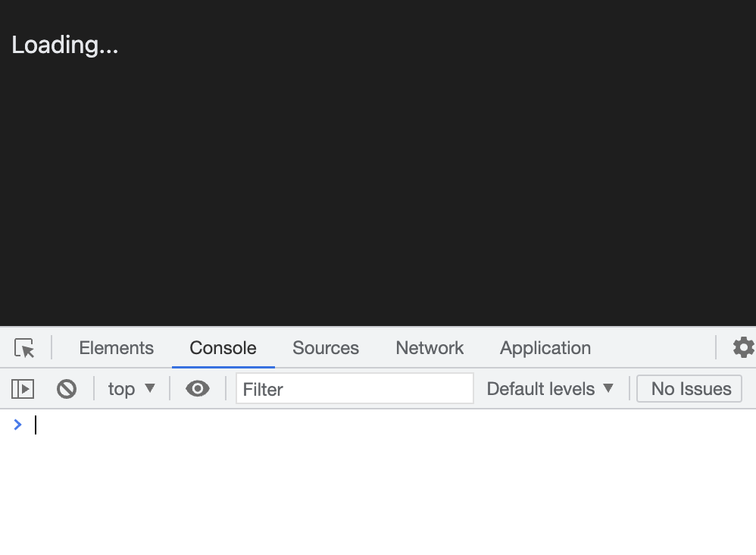The width and height of the screenshot is (756, 555).
Task: Click empty tab bar space after Application
Action: pyautogui.click(x=651, y=348)
